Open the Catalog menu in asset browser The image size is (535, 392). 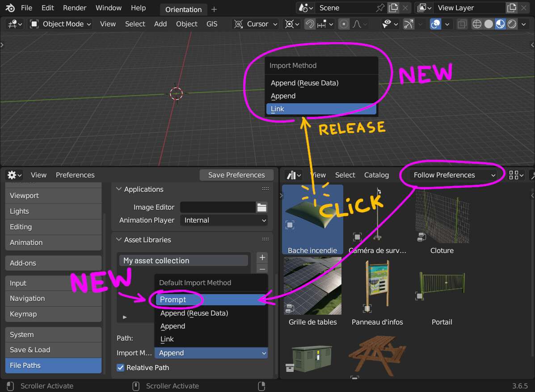(376, 175)
